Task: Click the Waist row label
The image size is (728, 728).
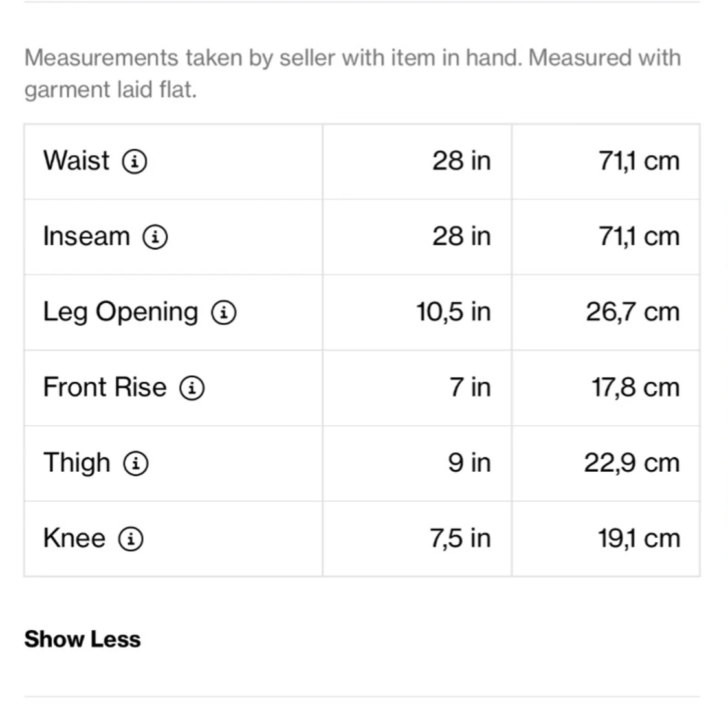Action: coord(76,160)
